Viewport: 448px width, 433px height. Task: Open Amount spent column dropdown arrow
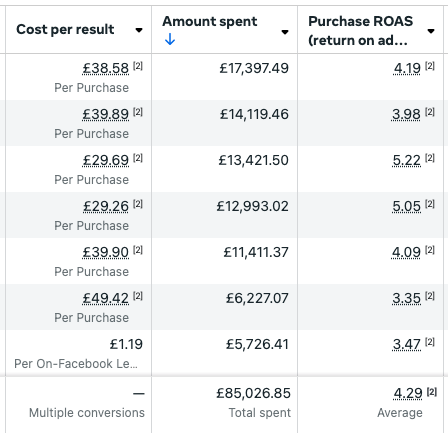[x=285, y=32]
